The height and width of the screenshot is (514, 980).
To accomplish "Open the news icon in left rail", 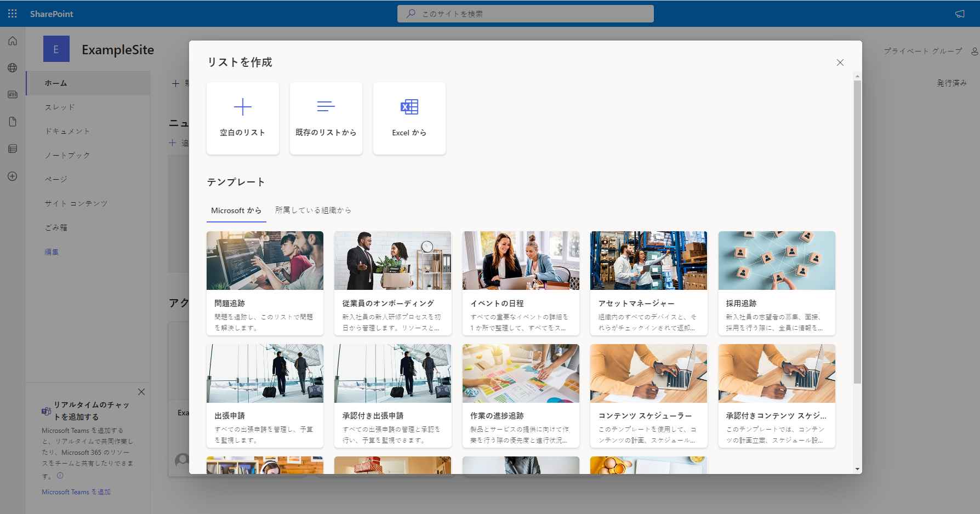I will [13, 95].
